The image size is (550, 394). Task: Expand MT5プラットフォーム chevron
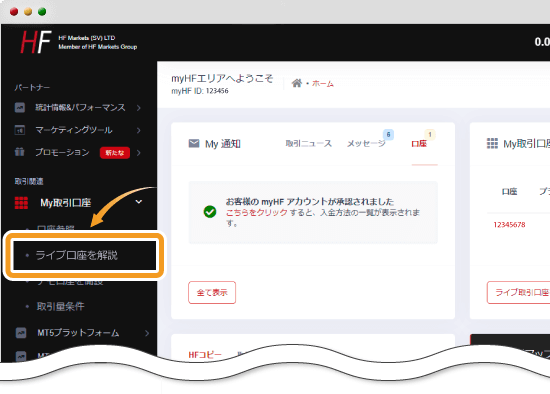(x=147, y=333)
